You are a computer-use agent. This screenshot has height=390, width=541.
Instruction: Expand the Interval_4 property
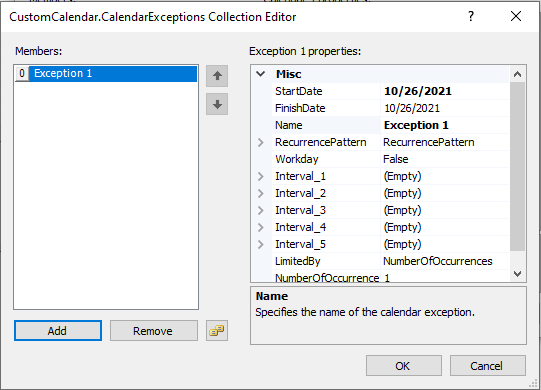pyautogui.click(x=261, y=227)
